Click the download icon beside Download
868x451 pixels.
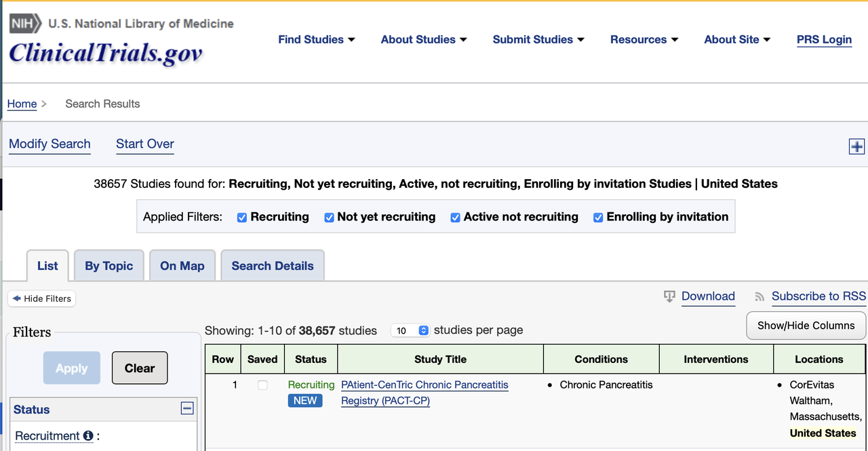pos(669,296)
